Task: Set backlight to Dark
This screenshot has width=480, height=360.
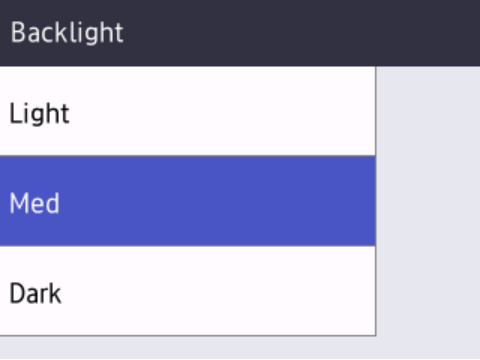Action: coord(188,291)
